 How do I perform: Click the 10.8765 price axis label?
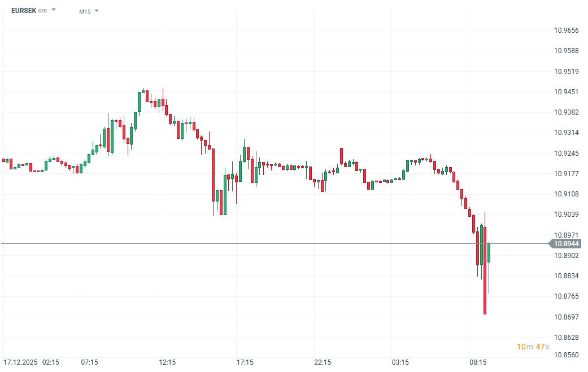point(566,296)
